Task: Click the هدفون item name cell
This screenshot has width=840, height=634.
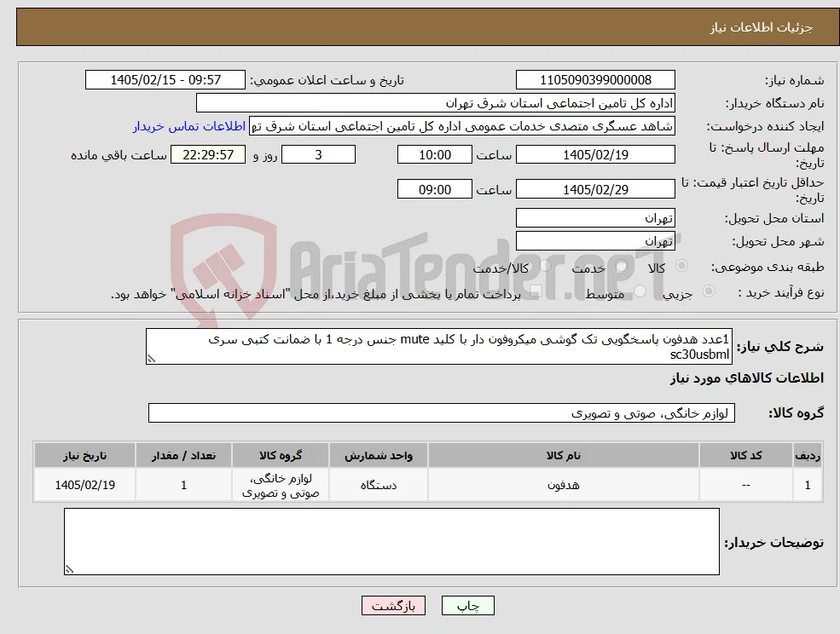Action: (x=563, y=485)
